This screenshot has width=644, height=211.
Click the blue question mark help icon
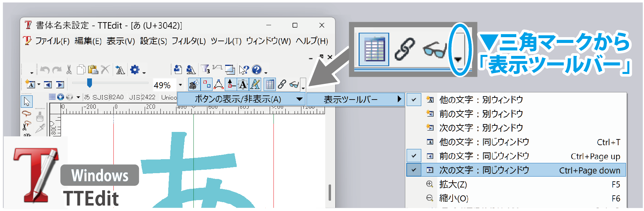[256, 70]
